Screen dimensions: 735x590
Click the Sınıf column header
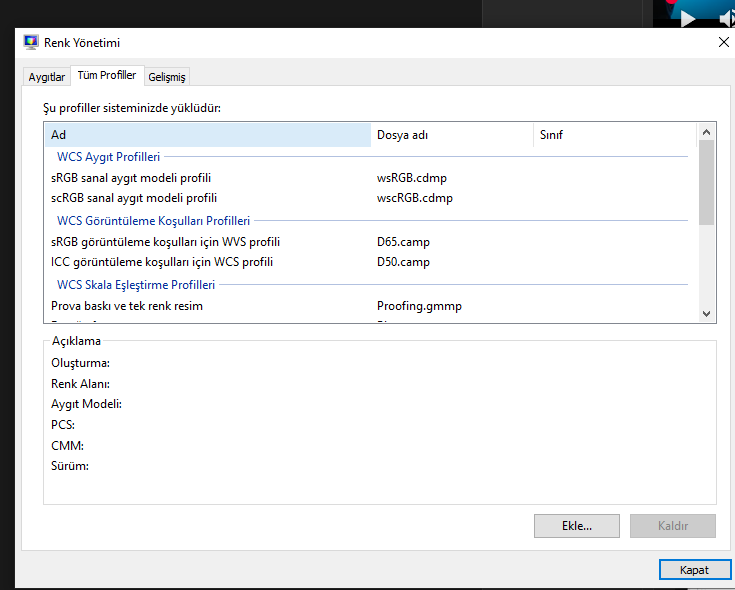coord(614,134)
